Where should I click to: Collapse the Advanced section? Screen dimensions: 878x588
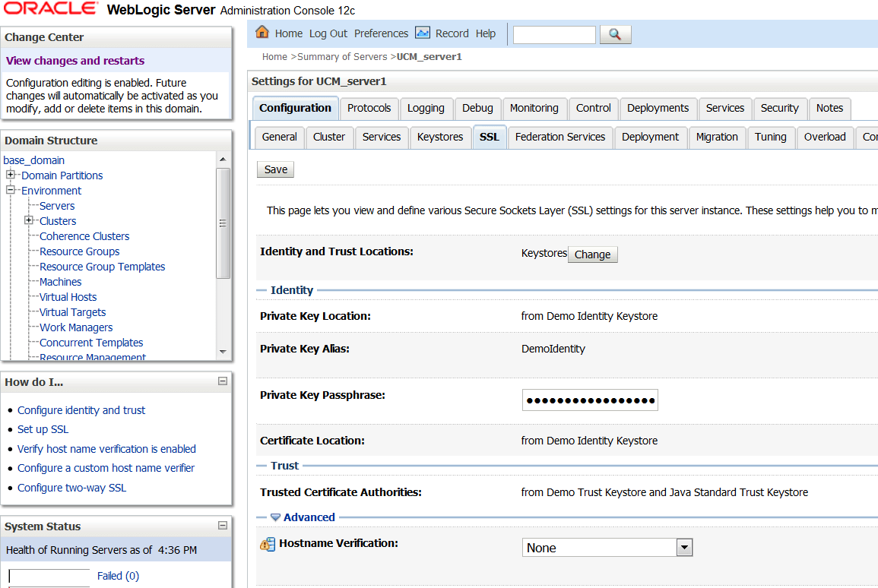click(x=275, y=517)
